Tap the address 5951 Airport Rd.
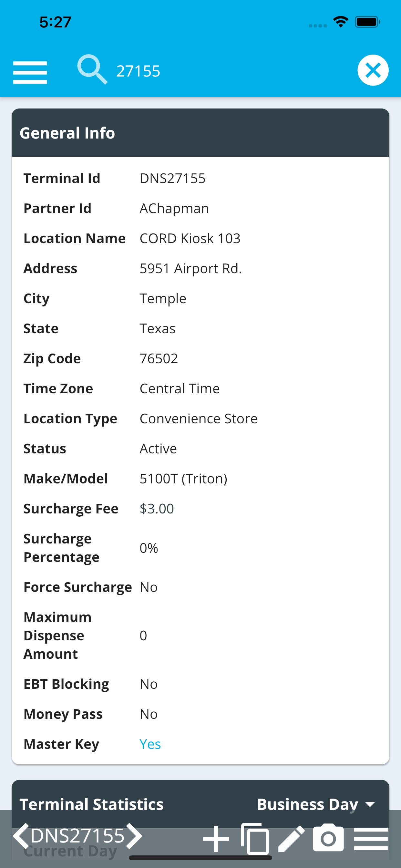 click(191, 269)
